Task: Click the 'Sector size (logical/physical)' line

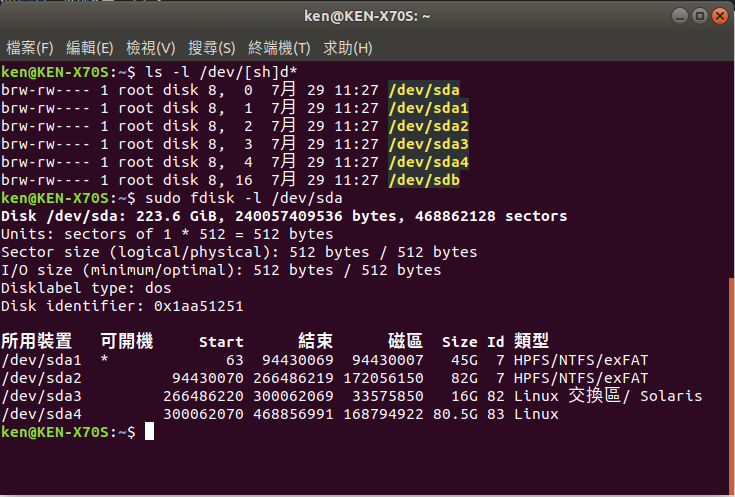Action: pyautogui.click(x=239, y=252)
